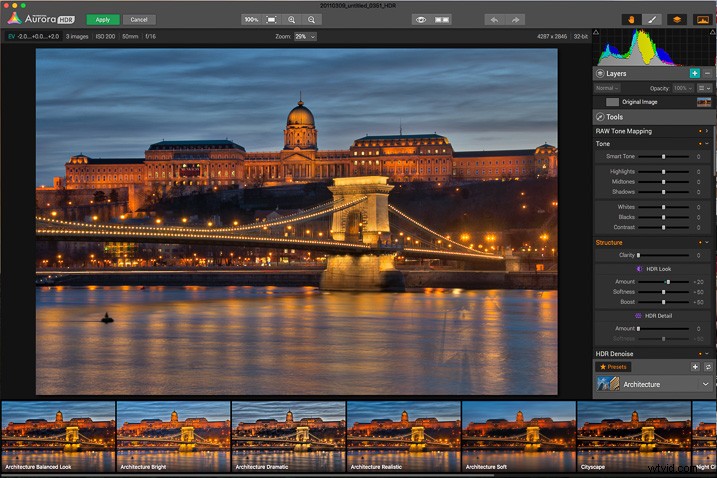Image resolution: width=717 pixels, height=478 pixels.
Task: Toggle the Structure section orange dot
Action: [700, 242]
